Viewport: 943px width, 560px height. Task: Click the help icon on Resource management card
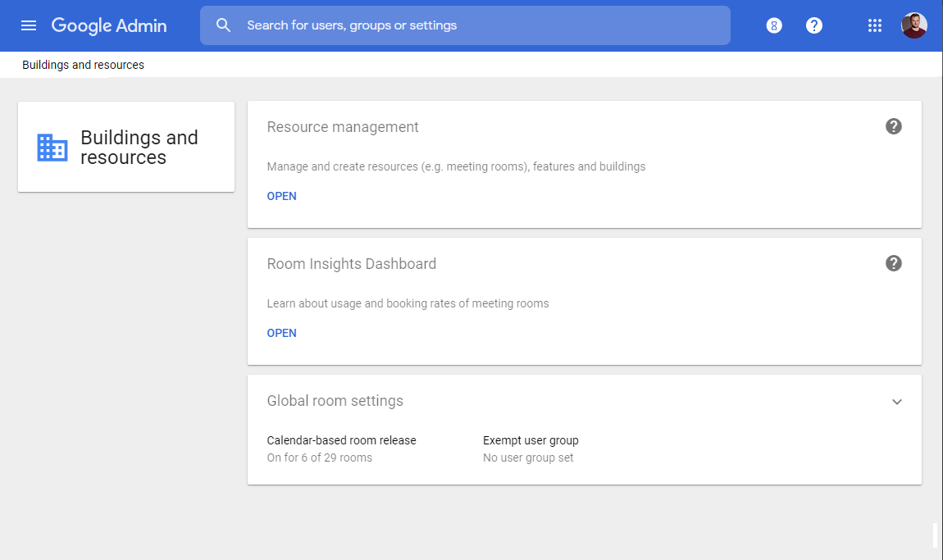[x=893, y=127]
